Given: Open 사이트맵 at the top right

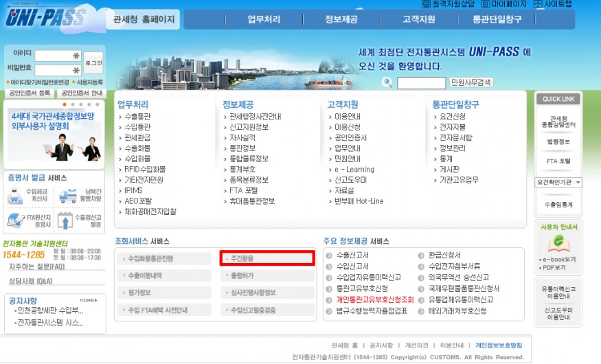Looking at the screenshot, I should pos(553,4).
